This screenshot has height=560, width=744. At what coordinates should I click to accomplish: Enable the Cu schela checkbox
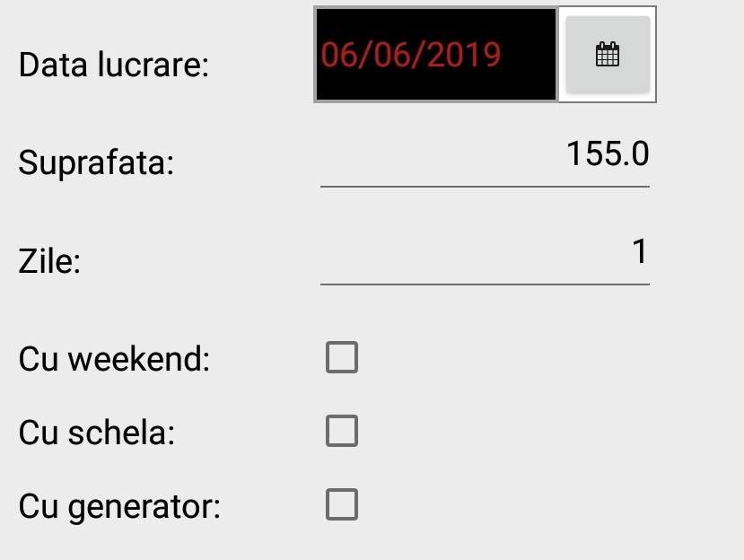coord(341,432)
